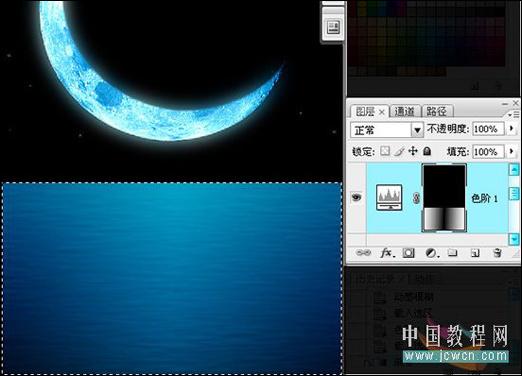Open the opacity slider arrow
The image size is (522, 376).
(x=511, y=129)
